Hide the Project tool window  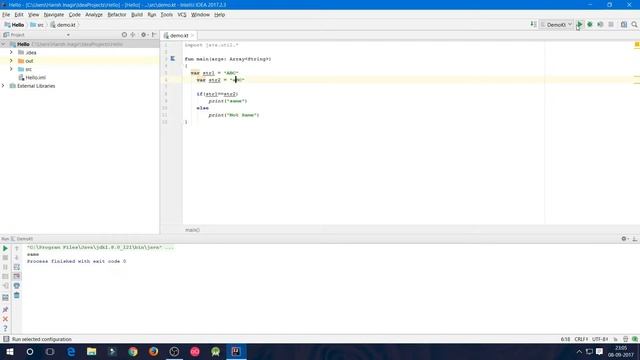pos(154,35)
